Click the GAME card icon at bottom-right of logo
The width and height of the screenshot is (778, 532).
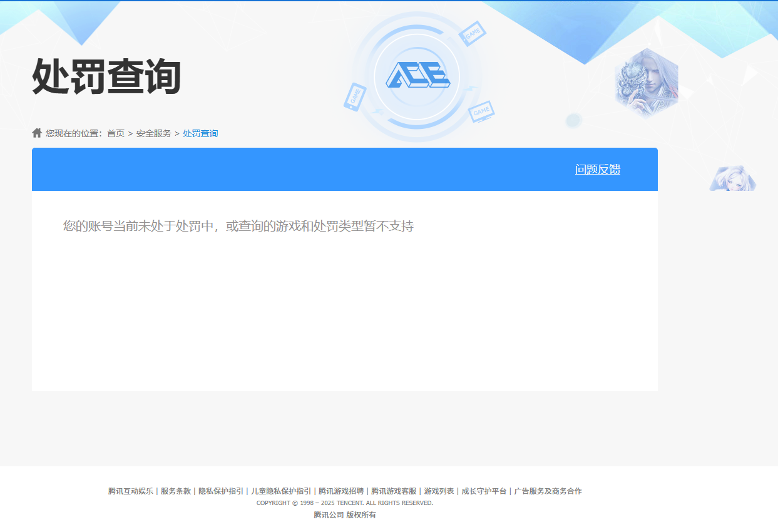[481, 113]
